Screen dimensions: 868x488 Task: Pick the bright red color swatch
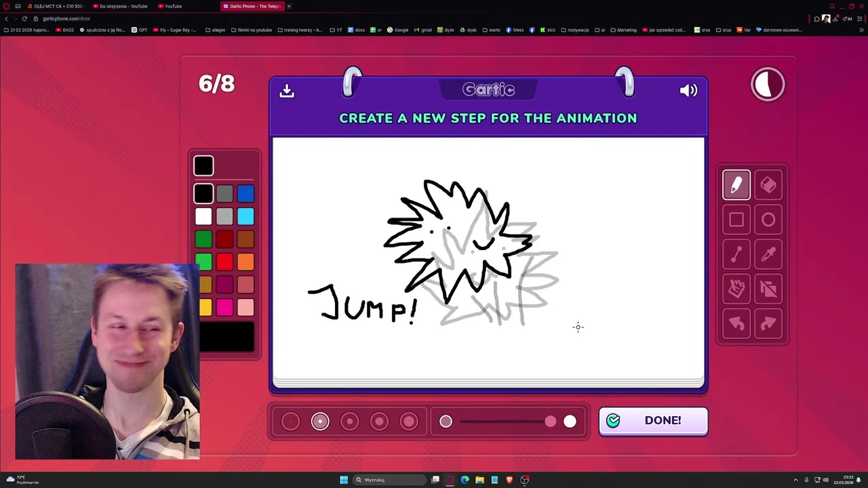224,262
